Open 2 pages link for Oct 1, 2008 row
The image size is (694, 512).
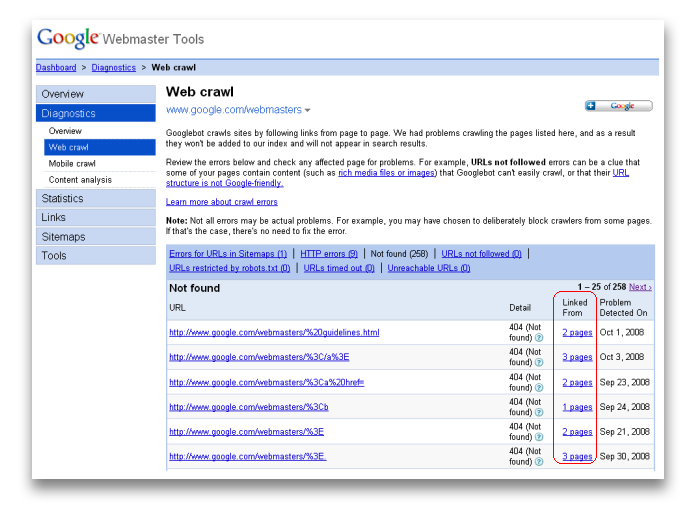(577, 333)
